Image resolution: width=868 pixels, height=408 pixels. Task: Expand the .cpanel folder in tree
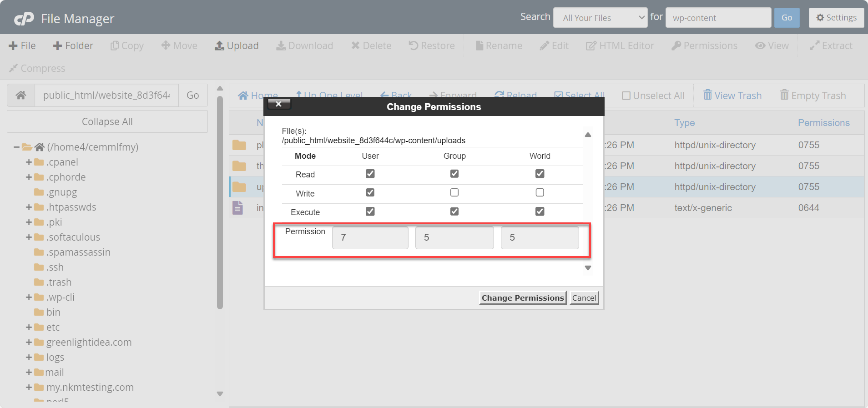point(29,162)
